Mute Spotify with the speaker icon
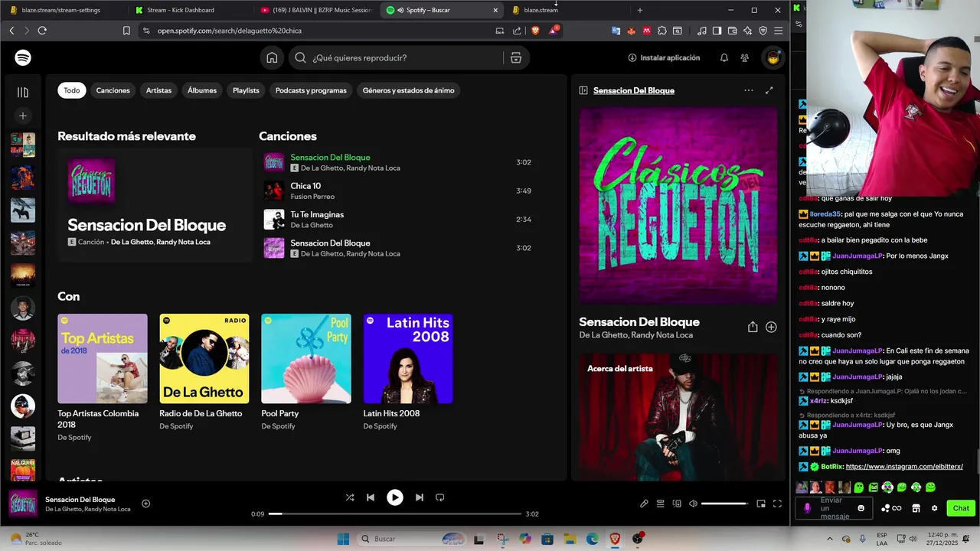Viewport: 980px width, 551px height. (x=693, y=504)
